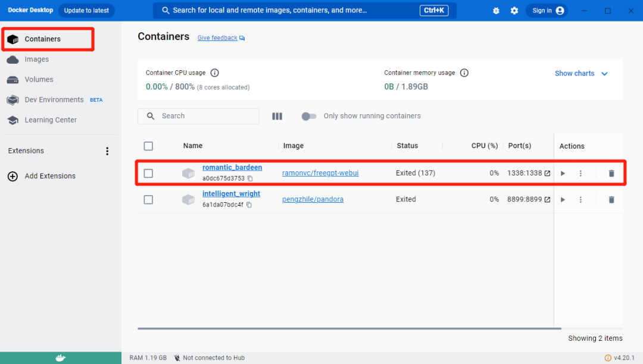Expand Show charts chevron

[x=604, y=74]
